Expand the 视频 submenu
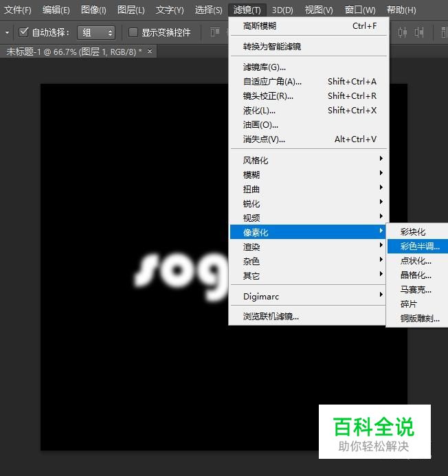The image size is (448, 476). pyautogui.click(x=309, y=218)
